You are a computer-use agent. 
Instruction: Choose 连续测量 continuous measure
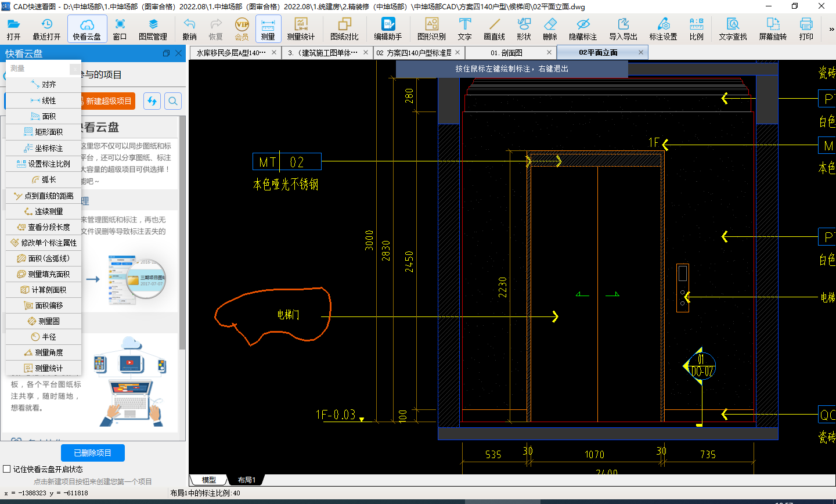pyautogui.click(x=44, y=211)
